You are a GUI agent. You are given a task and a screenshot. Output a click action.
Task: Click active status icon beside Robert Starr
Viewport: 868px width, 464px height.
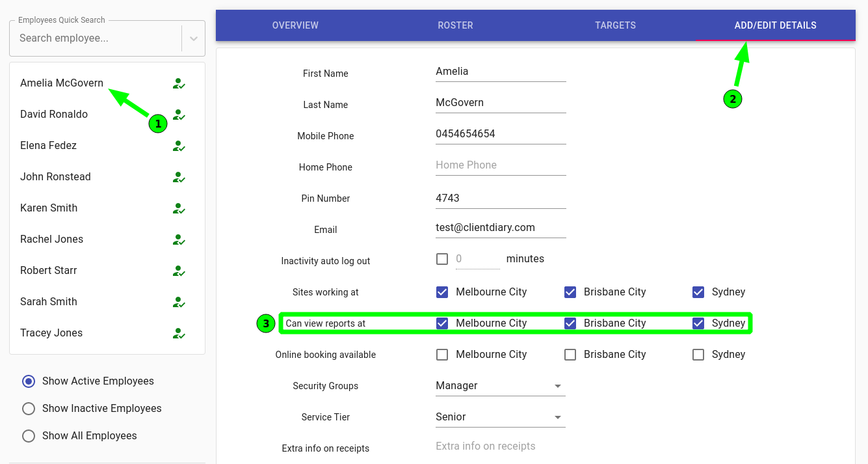179,271
